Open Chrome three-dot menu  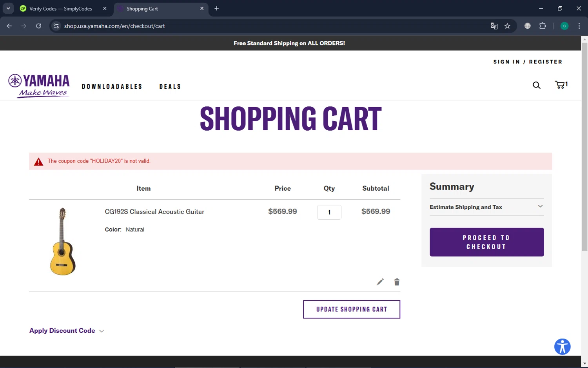pos(579,26)
